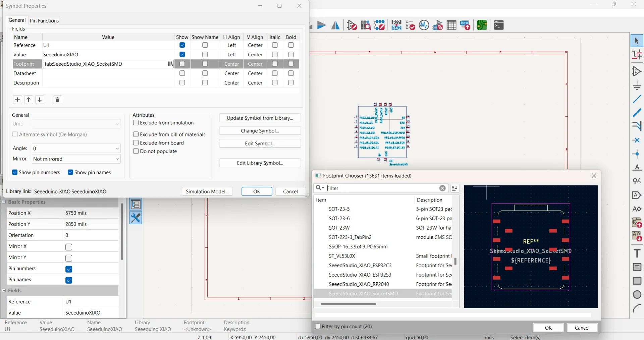644x340 pixels.
Task: Select the add power symbol tool
Action: click(x=637, y=85)
